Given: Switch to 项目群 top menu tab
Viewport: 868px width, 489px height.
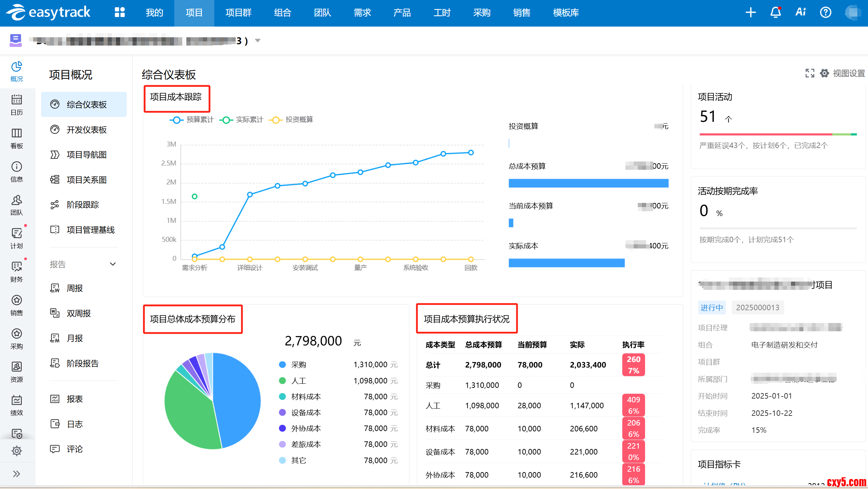Looking at the screenshot, I should pos(238,13).
